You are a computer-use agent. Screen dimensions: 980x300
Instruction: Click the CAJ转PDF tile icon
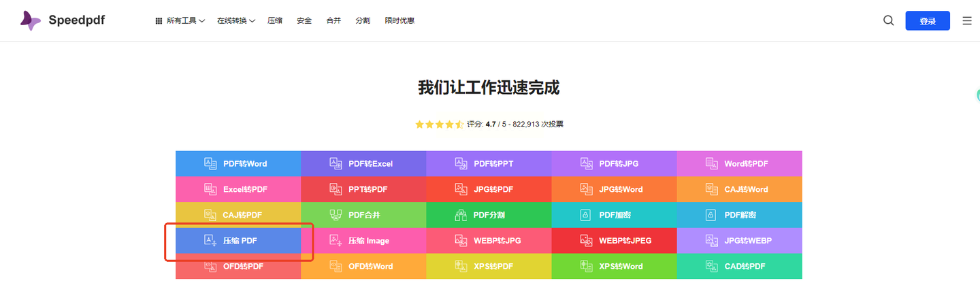point(210,215)
